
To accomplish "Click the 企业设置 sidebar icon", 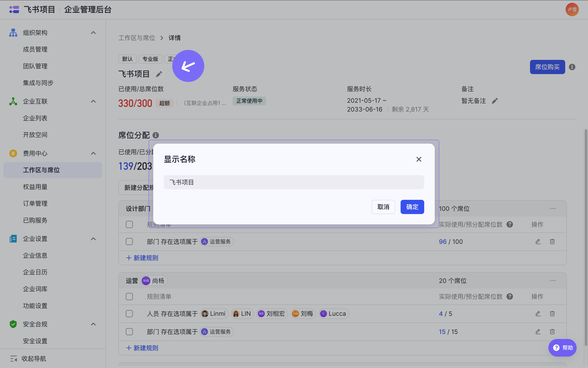I will coord(13,239).
